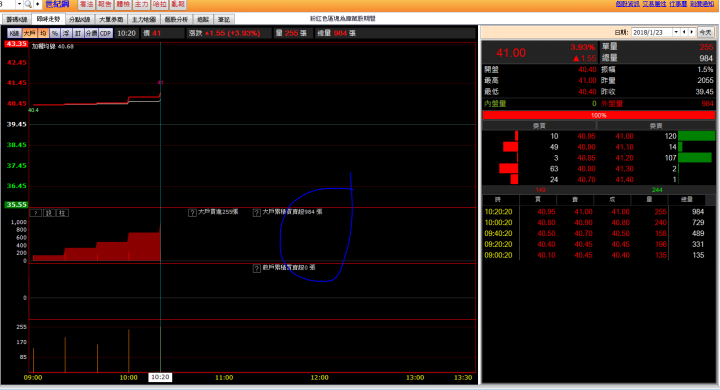Image resolution: width=720 pixels, height=390 pixels.
Task: Click the bid price 40.80 in order book
Action: point(586,169)
